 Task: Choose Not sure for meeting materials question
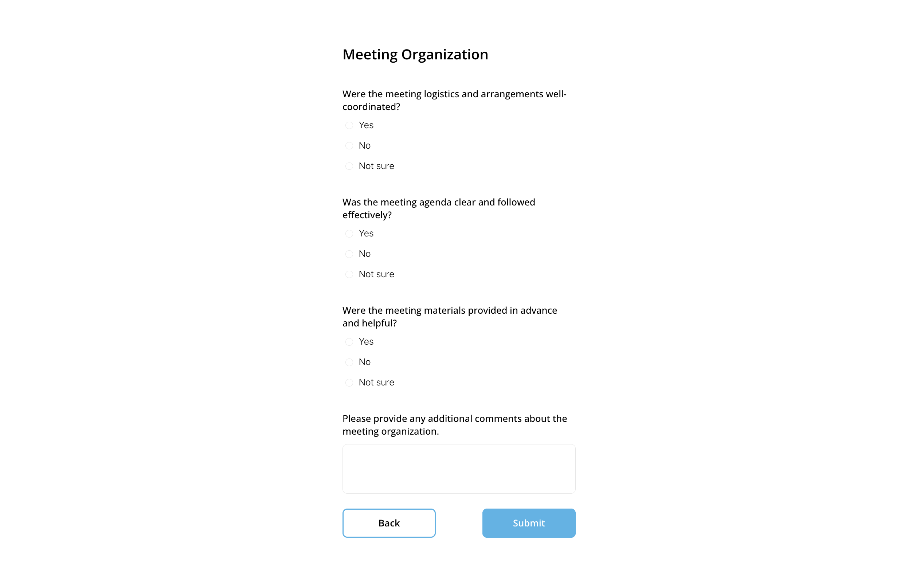click(x=349, y=382)
